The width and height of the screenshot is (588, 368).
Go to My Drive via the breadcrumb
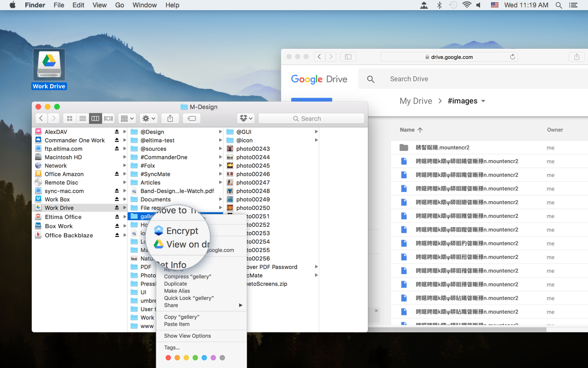click(x=416, y=101)
